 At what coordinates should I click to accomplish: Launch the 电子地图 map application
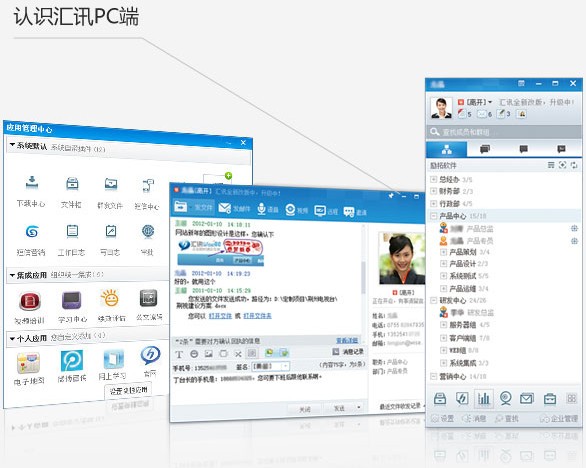pos(28,363)
